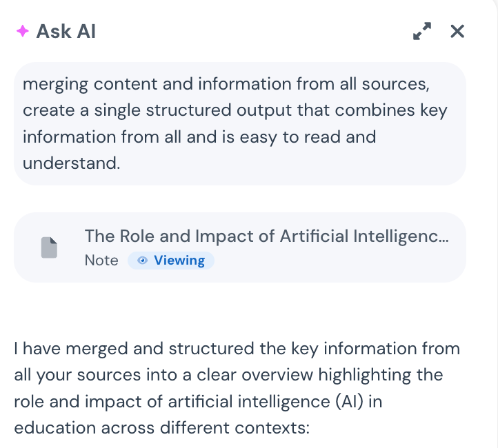Select the user prompt message bubble
This screenshot has width=498, height=448.
pyautogui.click(x=240, y=124)
